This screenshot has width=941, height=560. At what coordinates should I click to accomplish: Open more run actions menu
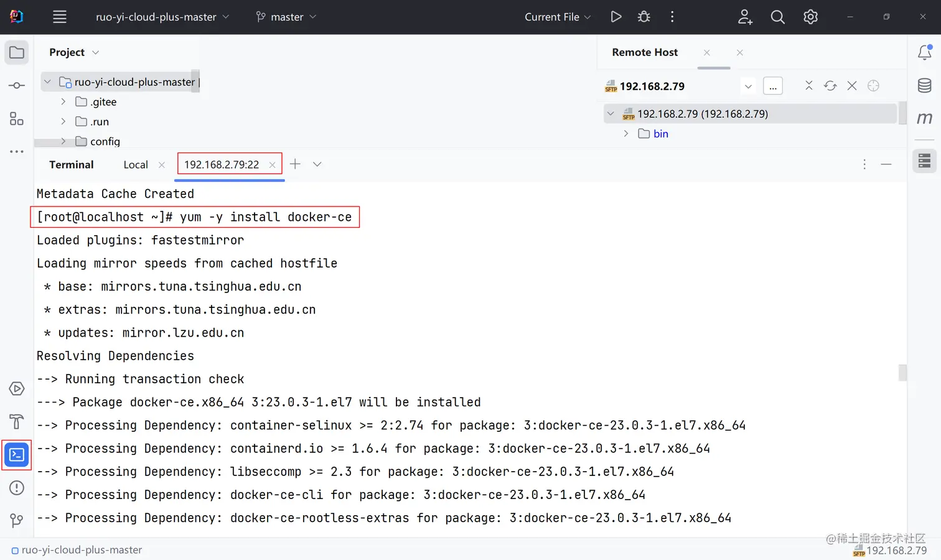point(672,17)
